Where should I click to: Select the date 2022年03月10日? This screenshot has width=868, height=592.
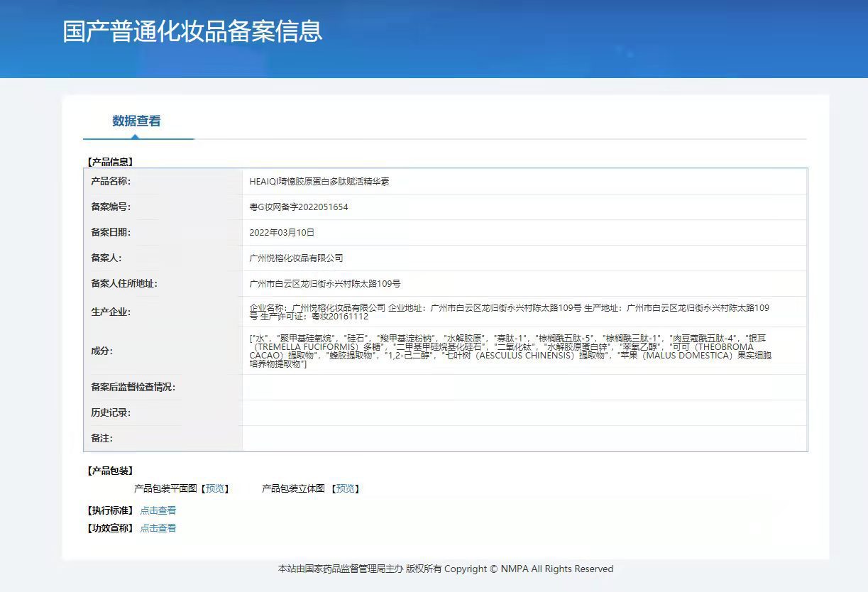coord(282,233)
